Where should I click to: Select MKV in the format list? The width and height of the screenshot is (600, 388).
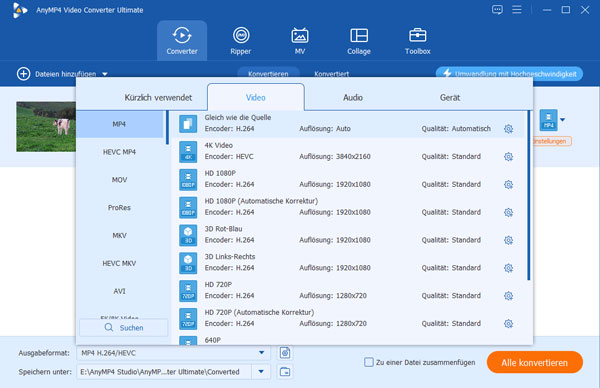pyautogui.click(x=119, y=236)
